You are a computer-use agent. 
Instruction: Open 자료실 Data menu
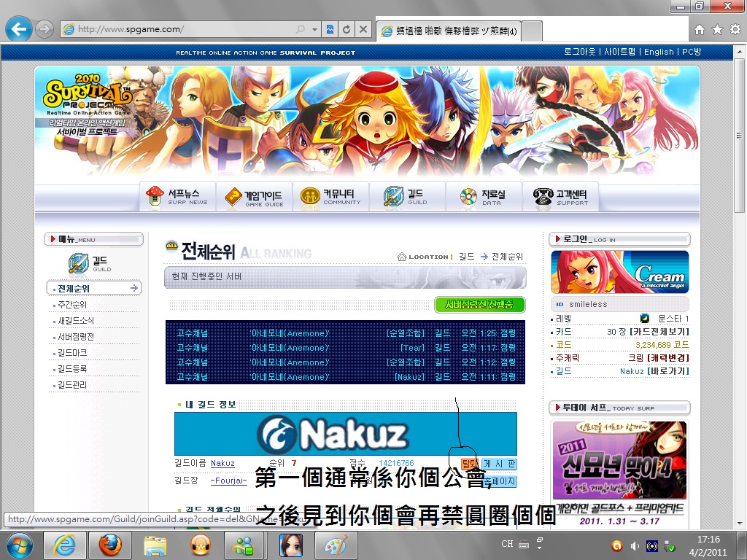pyautogui.click(x=484, y=196)
